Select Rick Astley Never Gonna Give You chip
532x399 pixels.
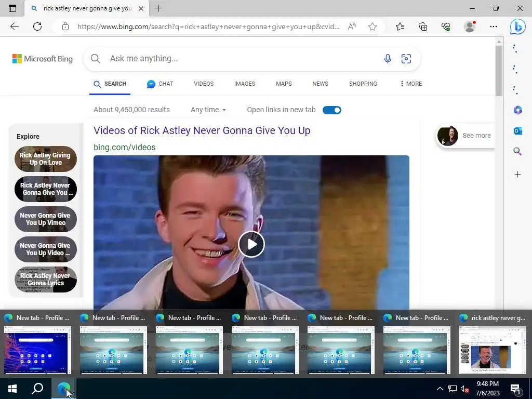[46, 189]
